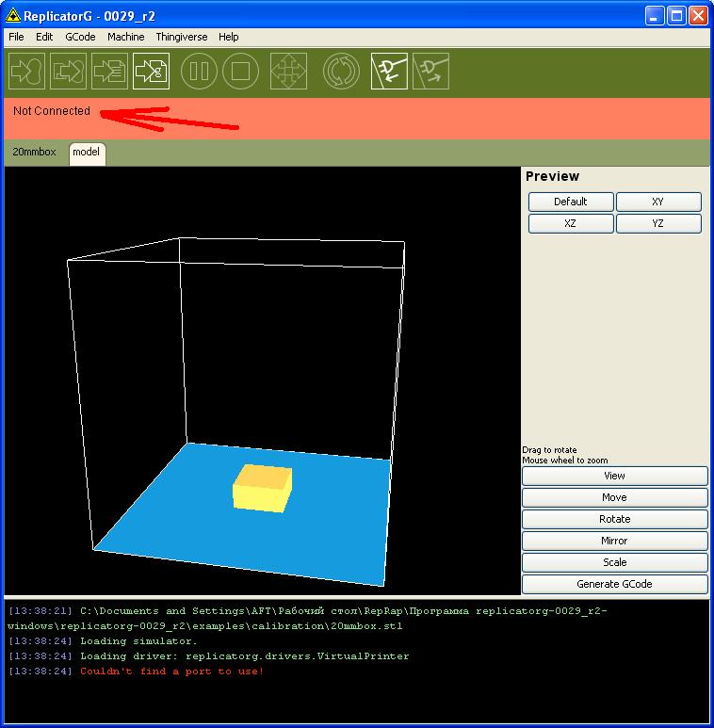Click the 'Drag to rotate' hint text
Screen dimensions: 714x728
(x=550, y=450)
